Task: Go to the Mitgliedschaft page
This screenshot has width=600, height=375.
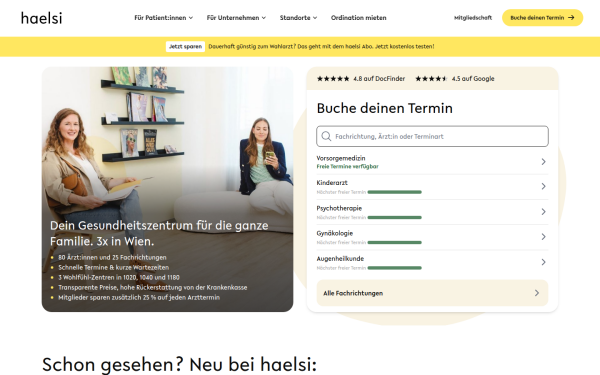Action: 473,18
